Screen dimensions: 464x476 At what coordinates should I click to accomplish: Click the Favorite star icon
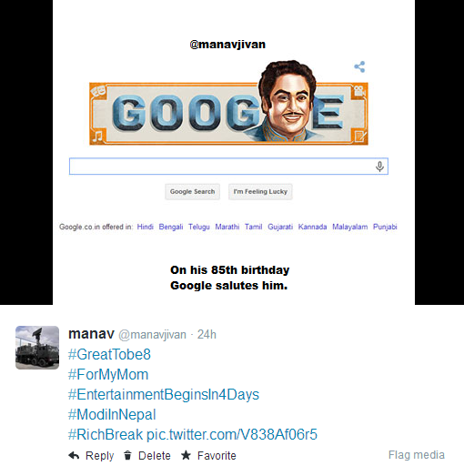(186, 455)
